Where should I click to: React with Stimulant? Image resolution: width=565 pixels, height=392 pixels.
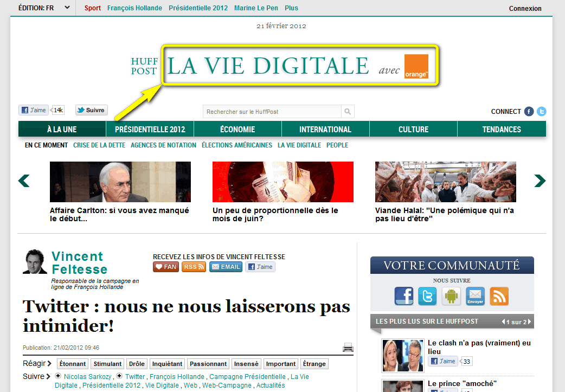point(107,364)
